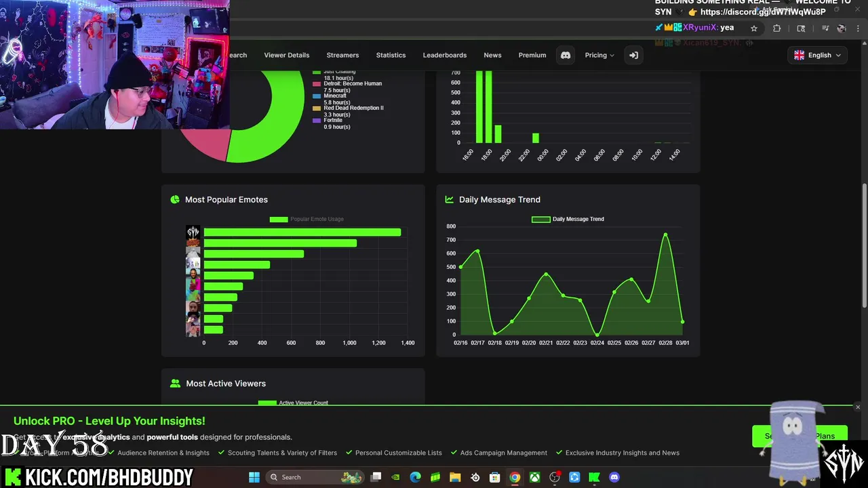The width and height of the screenshot is (868, 488).
Task: Click "Exclusive Industry Insights and News" text
Action: point(623,453)
